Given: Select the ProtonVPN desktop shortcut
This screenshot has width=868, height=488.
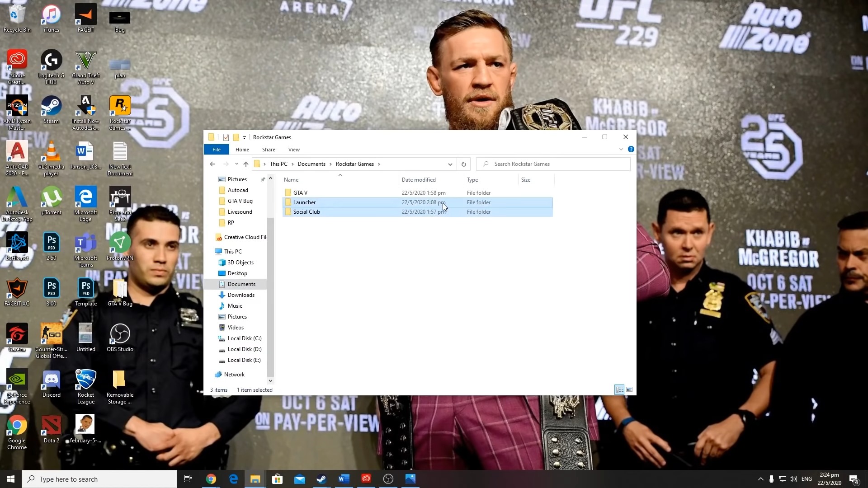Looking at the screenshot, I should 120,247.
